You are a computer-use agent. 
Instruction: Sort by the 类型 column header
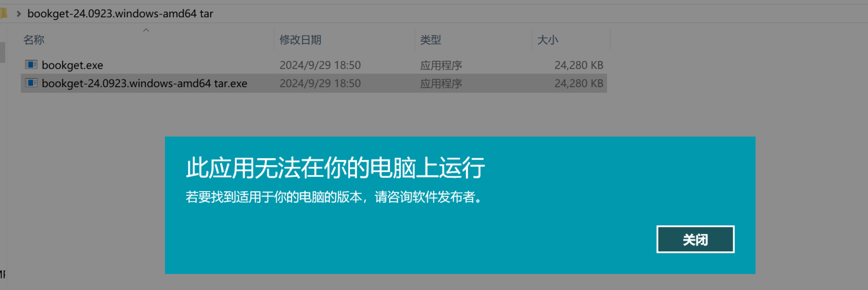(x=431, y=40)
